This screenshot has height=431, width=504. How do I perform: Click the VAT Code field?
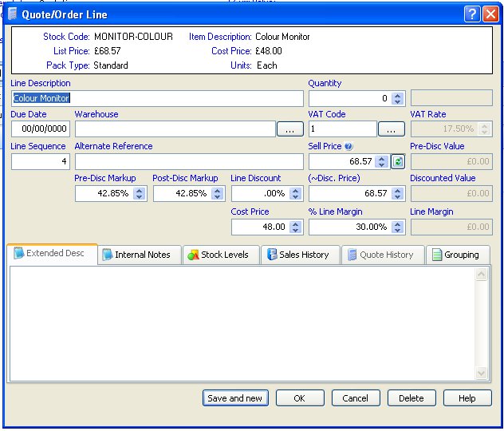click(343, 129)
